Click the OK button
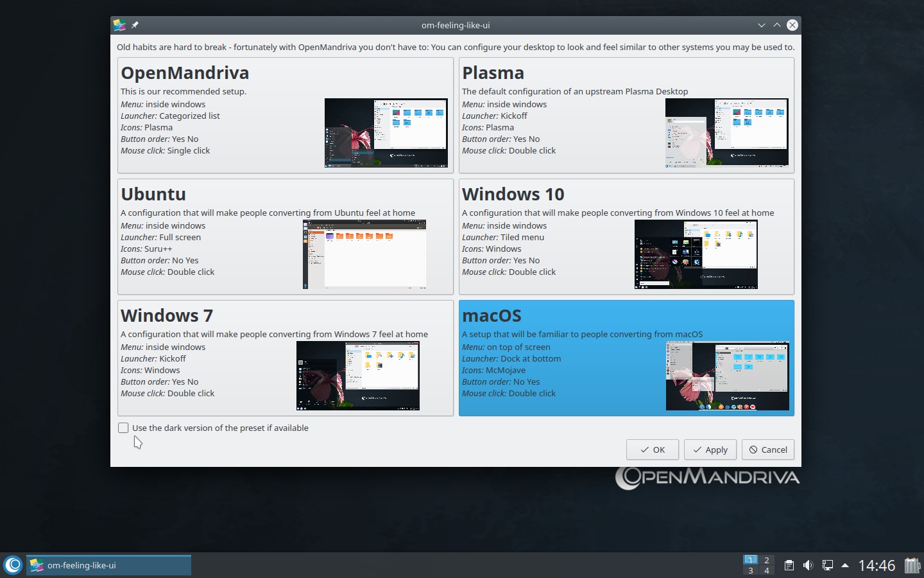Image resolution: width=924 pixels, height=578 pixels. [x=652, y=450]
